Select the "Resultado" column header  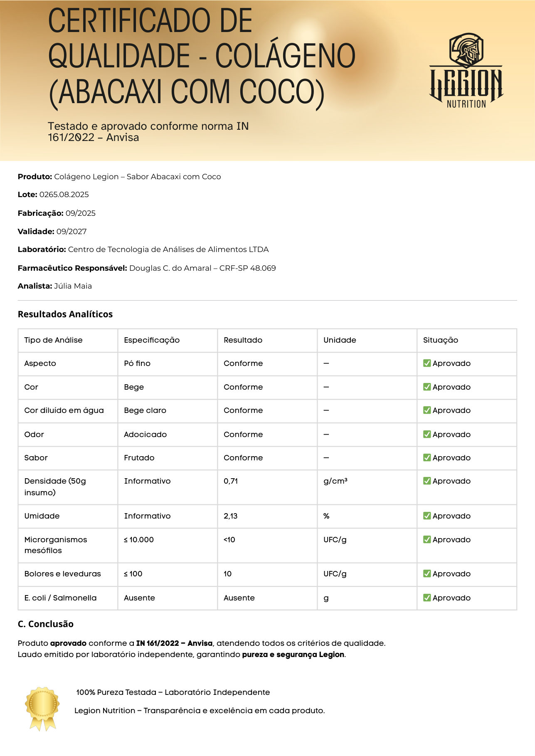tap(243, 340)
